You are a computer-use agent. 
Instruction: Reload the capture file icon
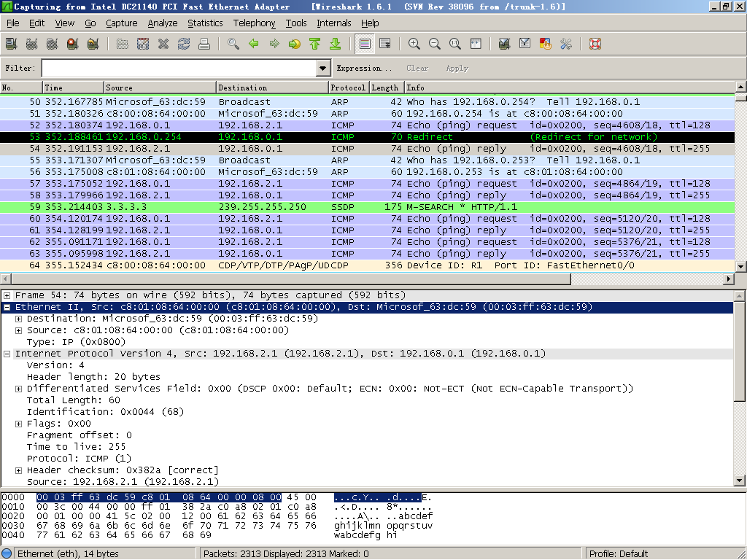(x=183, y=44)
